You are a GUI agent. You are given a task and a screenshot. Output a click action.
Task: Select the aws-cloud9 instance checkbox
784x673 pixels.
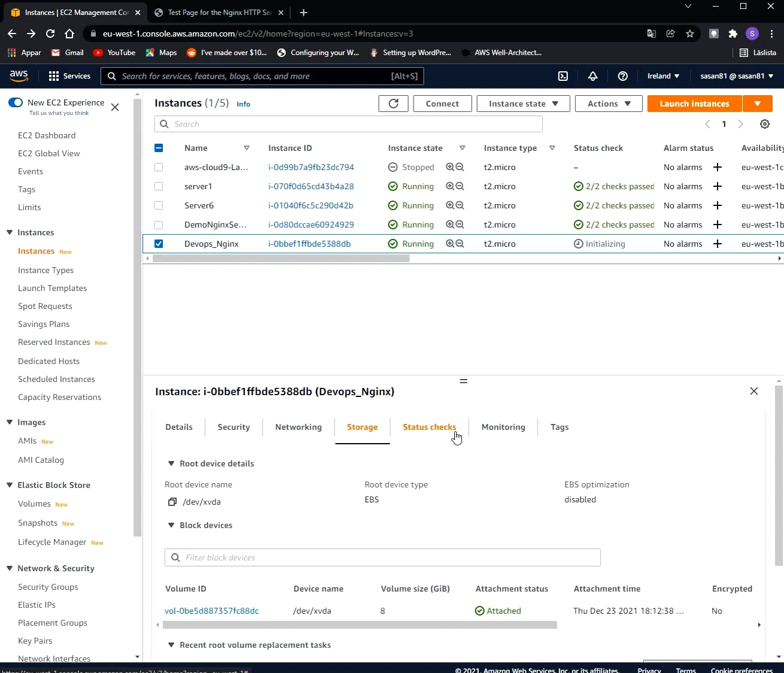click(159, 167)
